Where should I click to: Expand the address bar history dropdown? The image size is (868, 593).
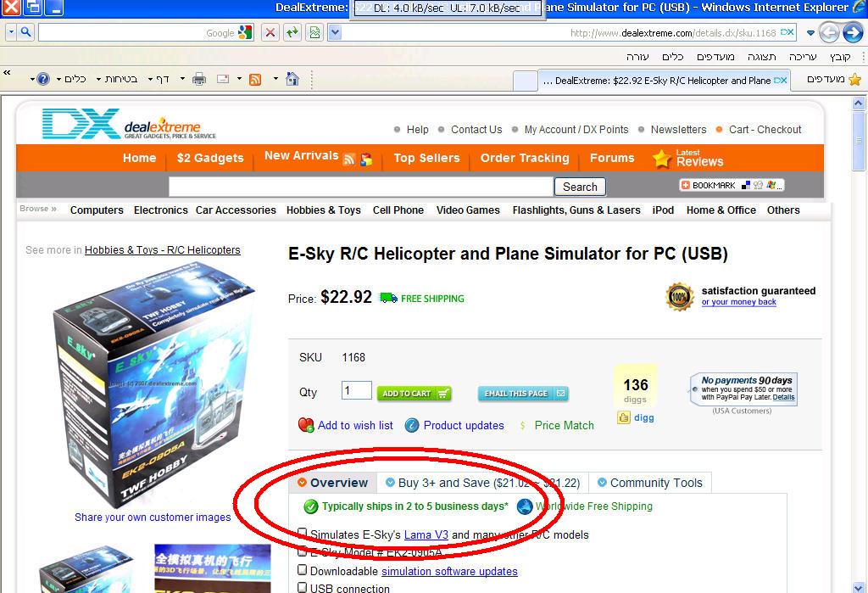click(x=334, y=33)
